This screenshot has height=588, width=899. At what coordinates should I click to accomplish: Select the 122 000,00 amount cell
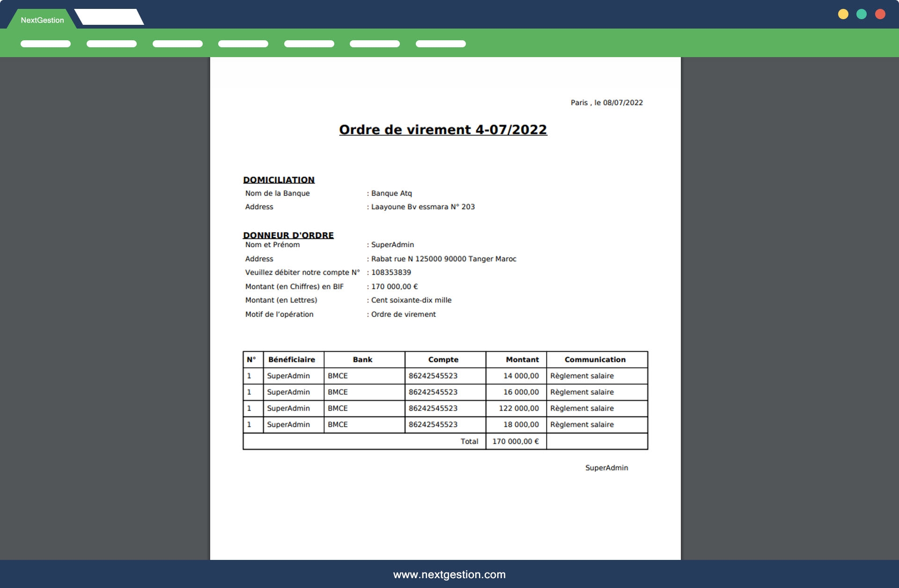(518, 408)
